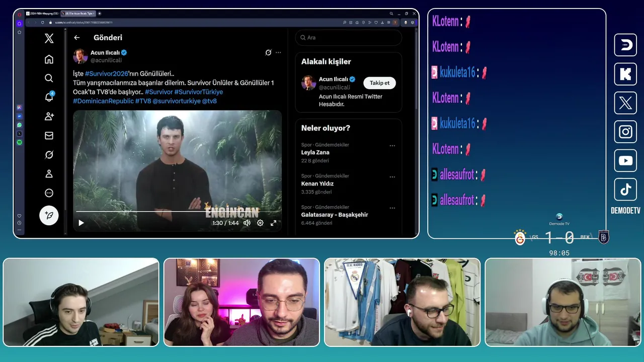Open the X logo home link

coord(49,38)
